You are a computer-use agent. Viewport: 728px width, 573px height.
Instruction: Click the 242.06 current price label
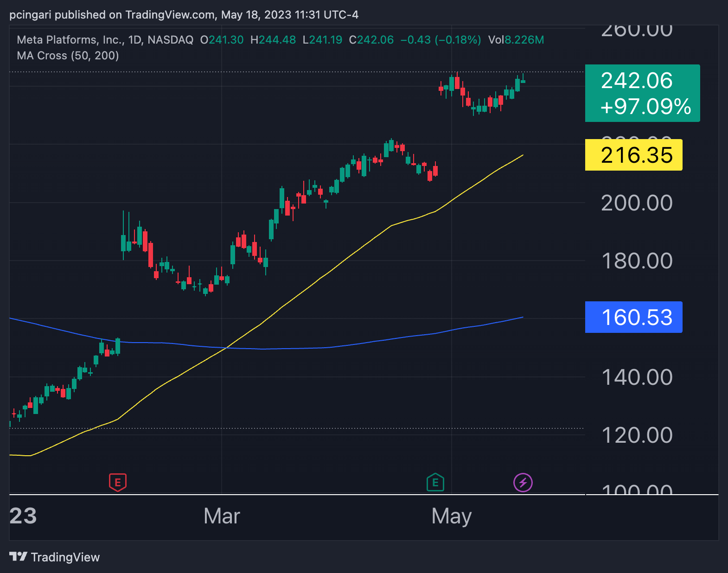(x=637, y=81)
